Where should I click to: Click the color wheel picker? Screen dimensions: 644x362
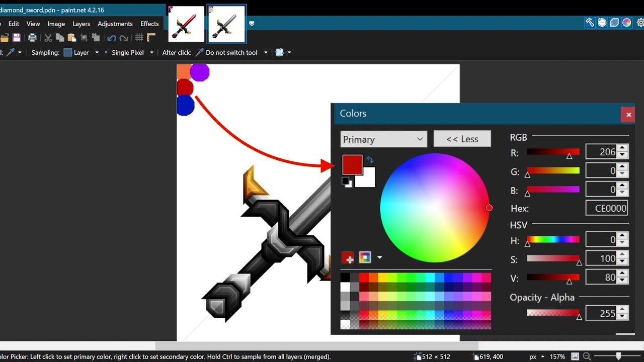coord(434,208)
